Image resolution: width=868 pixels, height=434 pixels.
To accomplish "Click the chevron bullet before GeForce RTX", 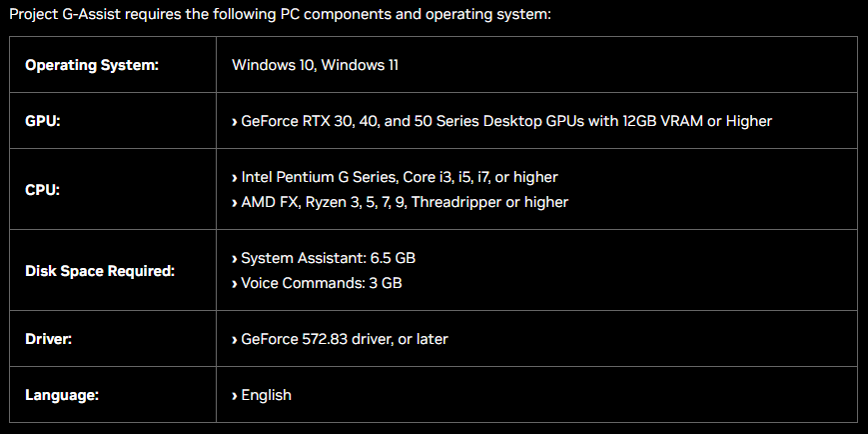I will point(235,122).
